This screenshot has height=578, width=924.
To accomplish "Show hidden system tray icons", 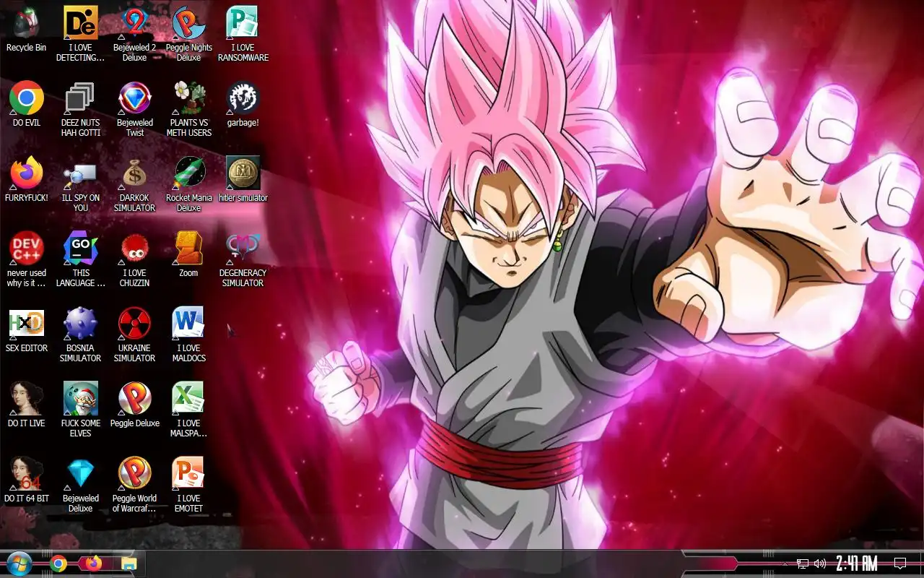I will [x=785, y=564].
